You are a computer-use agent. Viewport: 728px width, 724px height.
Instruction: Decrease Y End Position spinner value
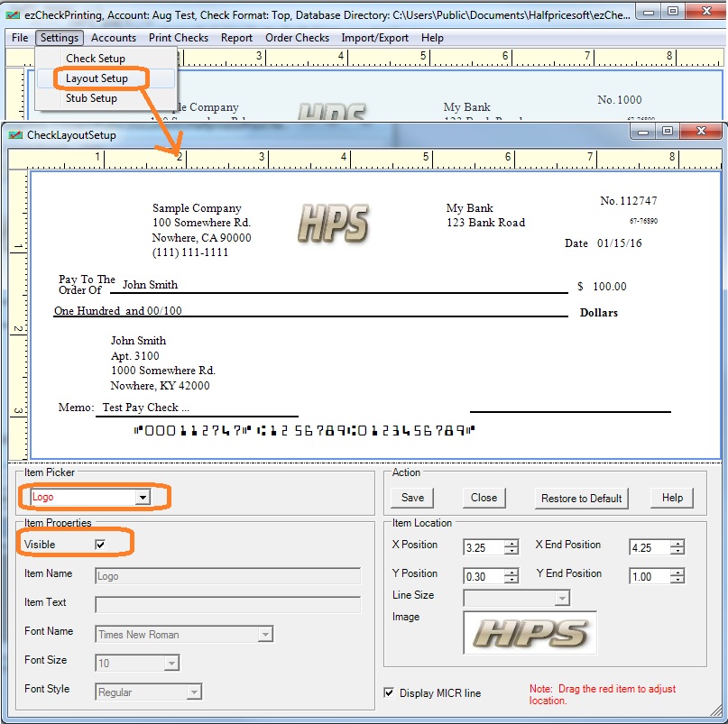tap(677, 580)
